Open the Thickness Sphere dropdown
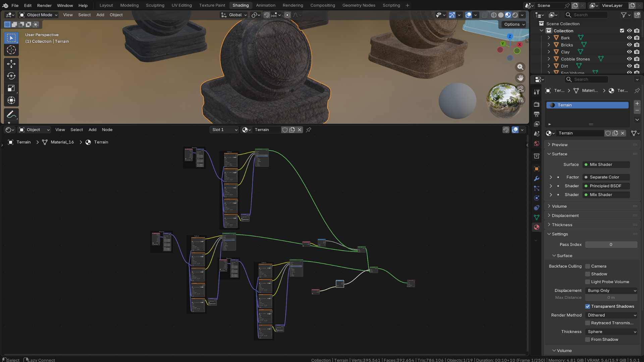This screenshot has width=644, height=362. [611, 331]
